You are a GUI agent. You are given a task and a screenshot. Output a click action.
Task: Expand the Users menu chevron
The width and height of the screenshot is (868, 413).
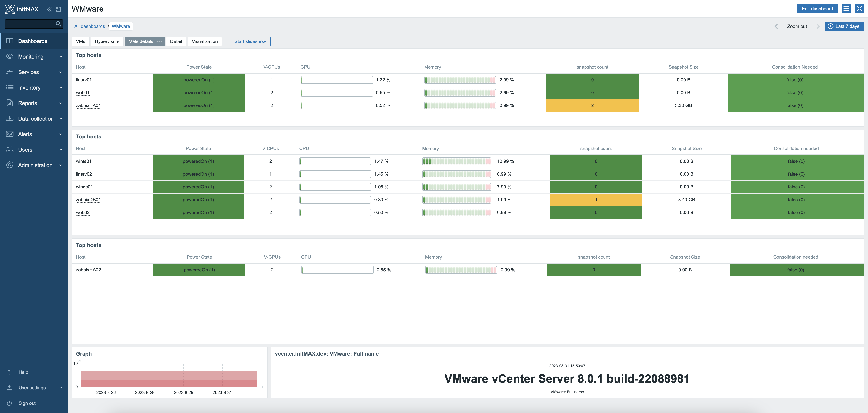tap(61, 150)
